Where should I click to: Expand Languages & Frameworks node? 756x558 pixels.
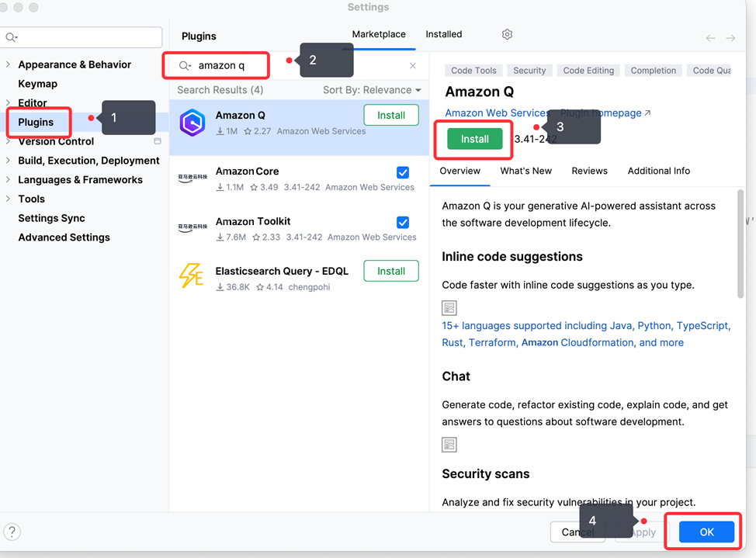coord(9,179)
